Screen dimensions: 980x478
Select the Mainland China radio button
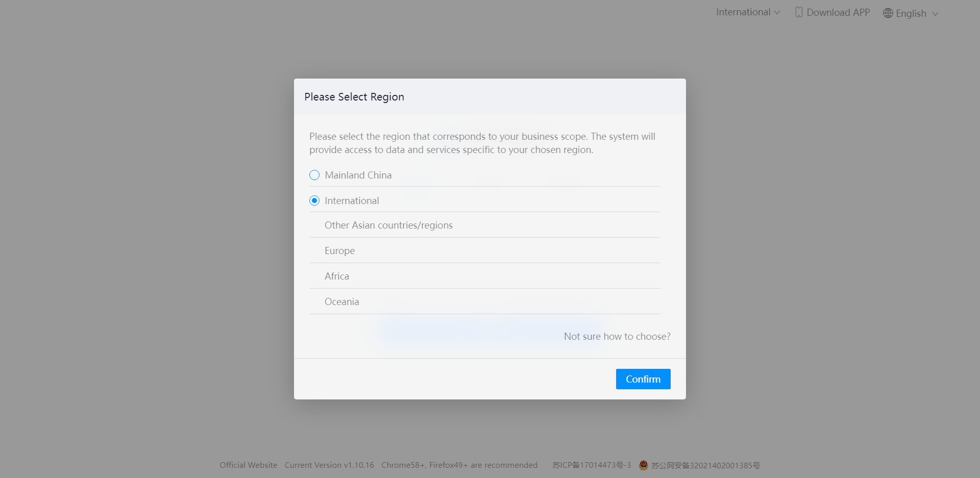point(314,174)
